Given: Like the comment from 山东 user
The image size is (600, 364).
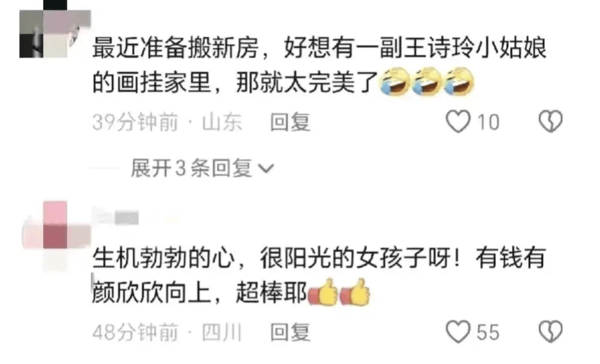Looking at the screenshot, I should (x=458, y=122).
